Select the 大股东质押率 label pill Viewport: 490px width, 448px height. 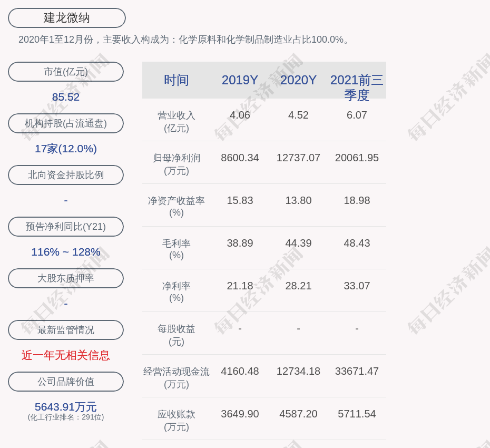tap(66, 278)
